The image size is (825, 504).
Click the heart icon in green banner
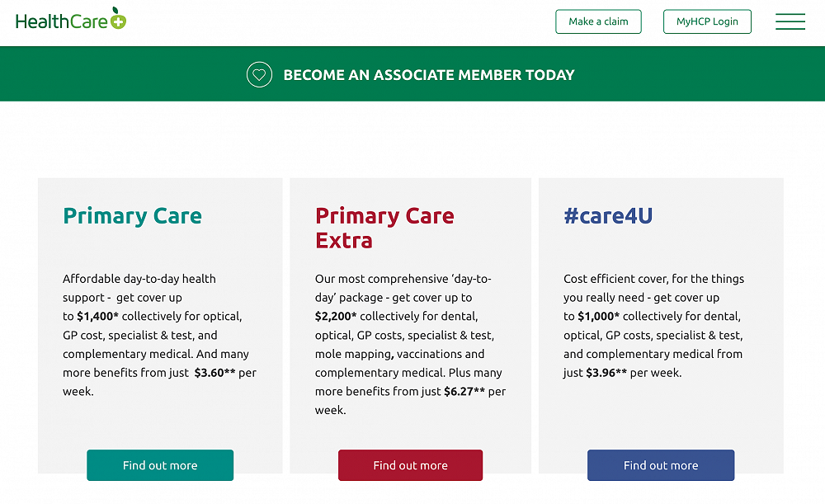point(259,74)
